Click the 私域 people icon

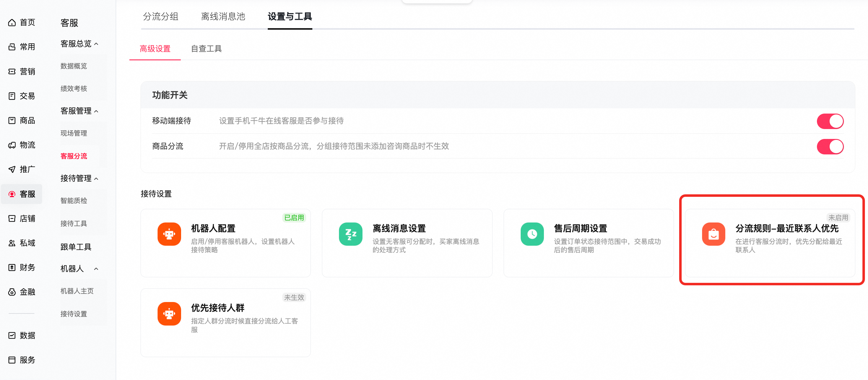(12, 243)
